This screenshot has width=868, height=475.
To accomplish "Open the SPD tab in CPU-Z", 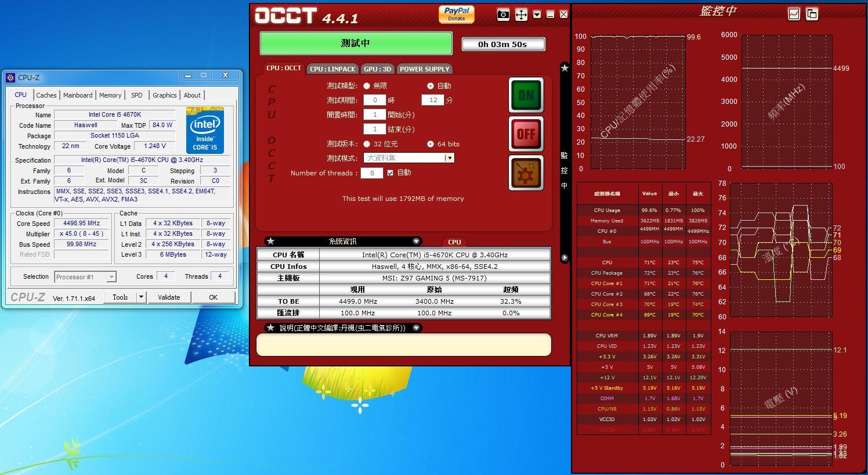I will click(137, 95).
